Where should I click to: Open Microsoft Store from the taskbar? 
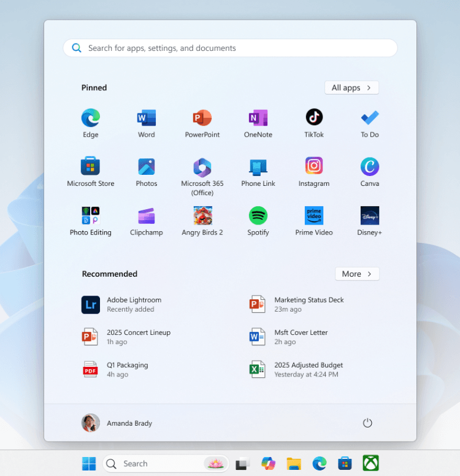(x=345, y=464)
